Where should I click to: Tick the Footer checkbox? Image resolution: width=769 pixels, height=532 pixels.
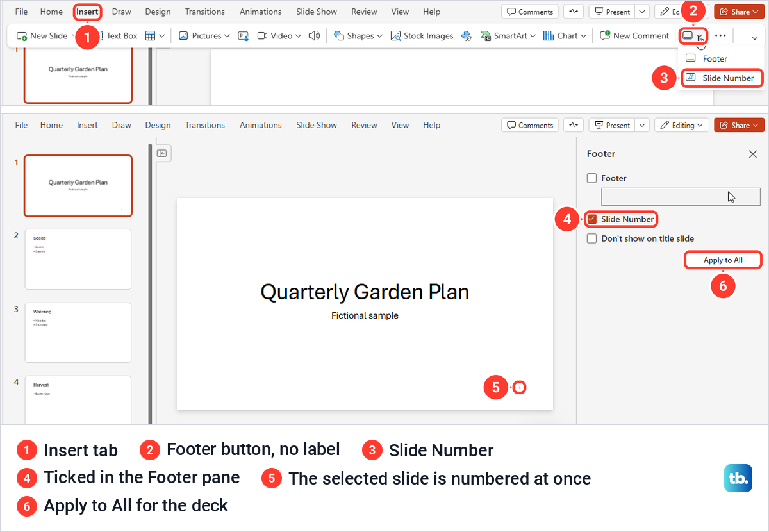[x=591, y=178]
